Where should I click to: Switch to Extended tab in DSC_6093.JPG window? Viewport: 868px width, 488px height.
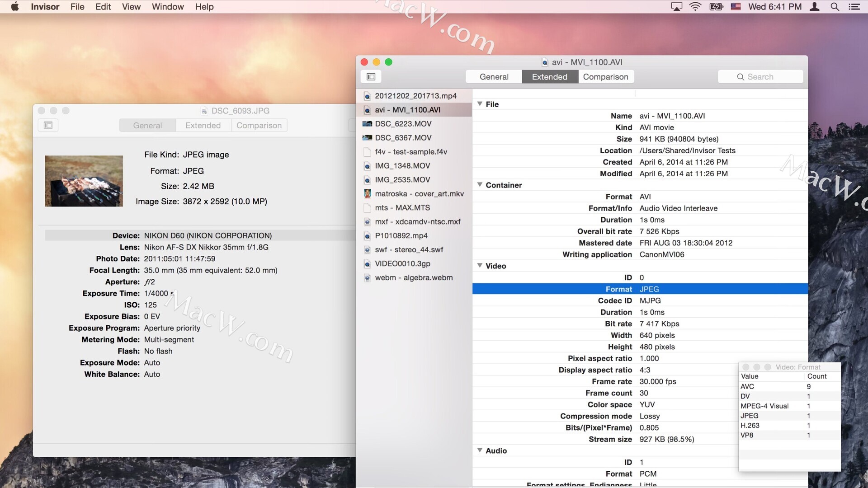pyautogui.click(x=203, y=125)
